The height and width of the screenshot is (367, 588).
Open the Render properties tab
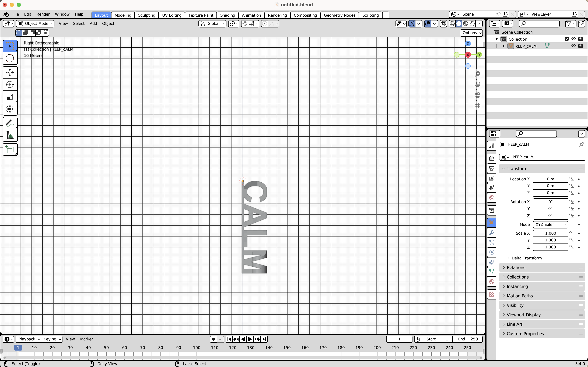tap(492, 158)
